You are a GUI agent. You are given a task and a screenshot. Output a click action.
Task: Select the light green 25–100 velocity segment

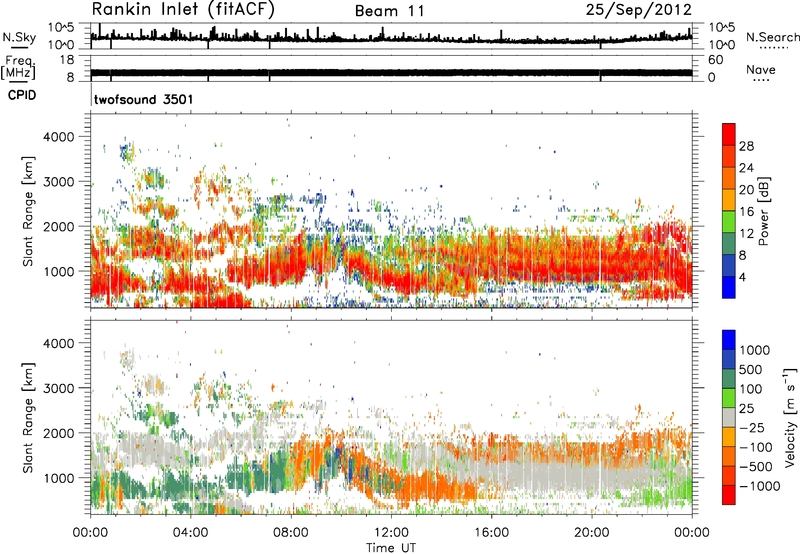[729, 398]
